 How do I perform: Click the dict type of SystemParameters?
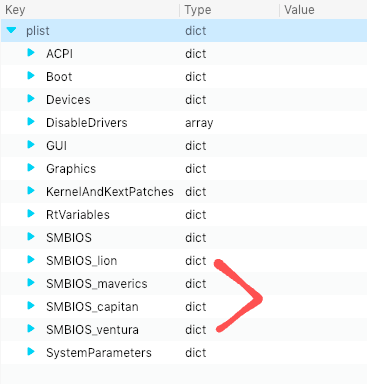click(x=196, y=353)
